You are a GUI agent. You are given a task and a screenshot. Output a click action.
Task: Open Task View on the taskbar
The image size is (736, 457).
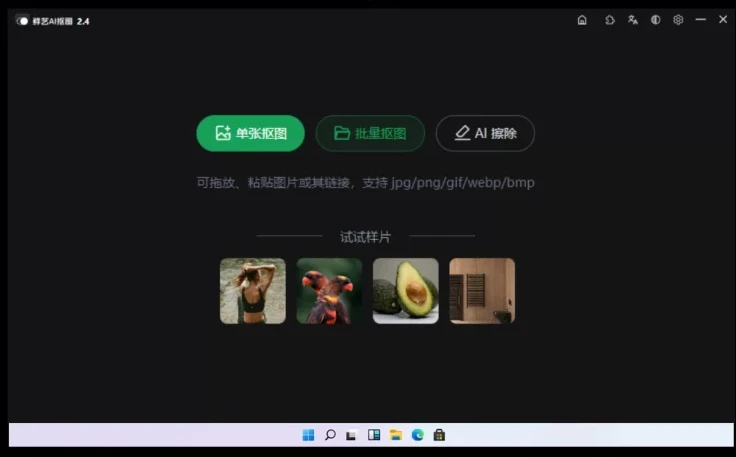pyautogui.click(x=351, y=435)
